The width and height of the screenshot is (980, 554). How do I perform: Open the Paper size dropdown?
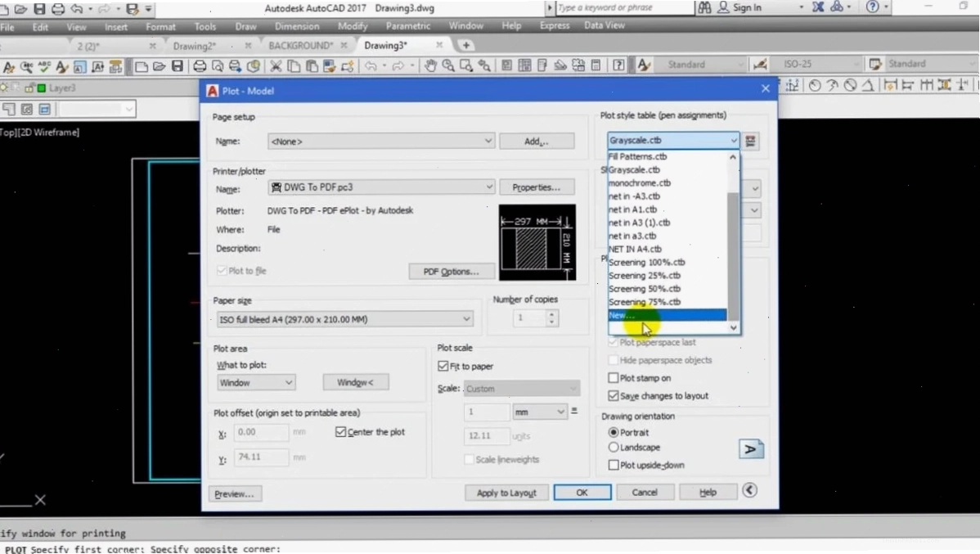[x=344, y=319]
